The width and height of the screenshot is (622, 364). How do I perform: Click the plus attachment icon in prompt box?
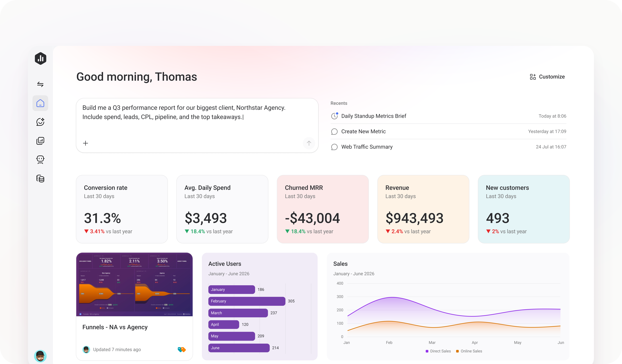[85, 143]
